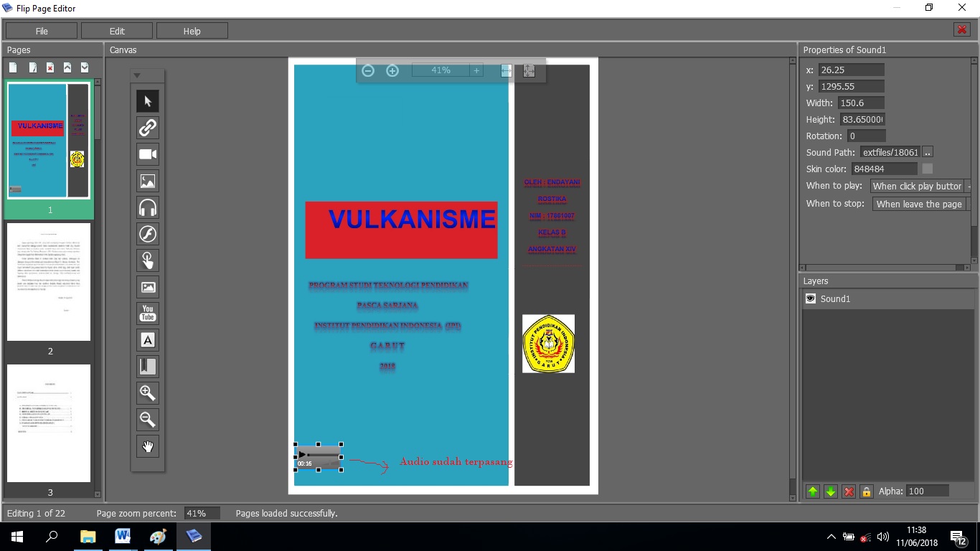980x551 pixels.
Task: Click the edit page icon in Pages
Action: 32,67
